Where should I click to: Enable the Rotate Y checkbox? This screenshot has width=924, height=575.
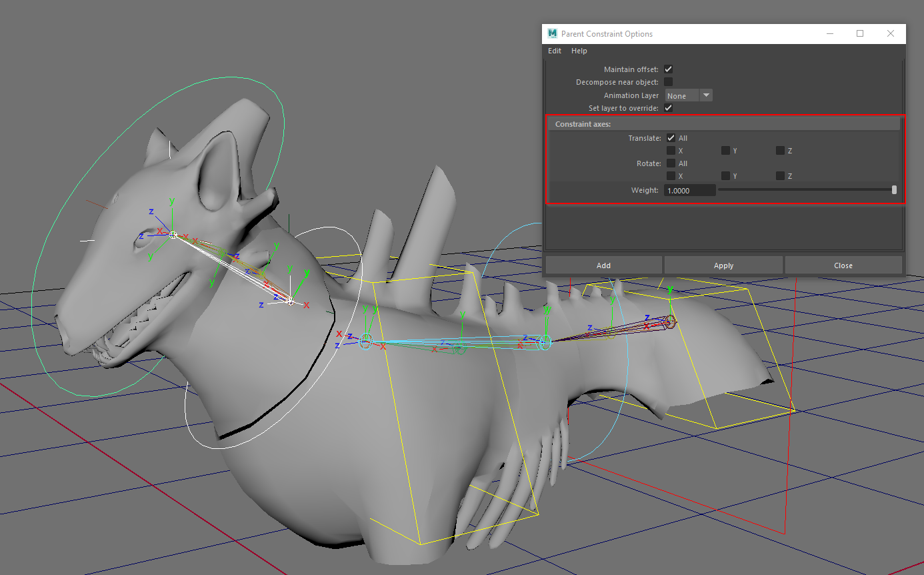725,176
